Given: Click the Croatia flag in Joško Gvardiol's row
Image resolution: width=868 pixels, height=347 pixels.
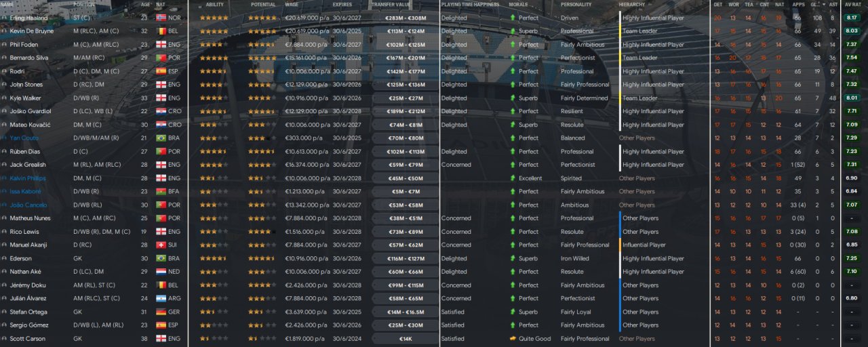Looking at the screenshot, I should click(161, 111).
